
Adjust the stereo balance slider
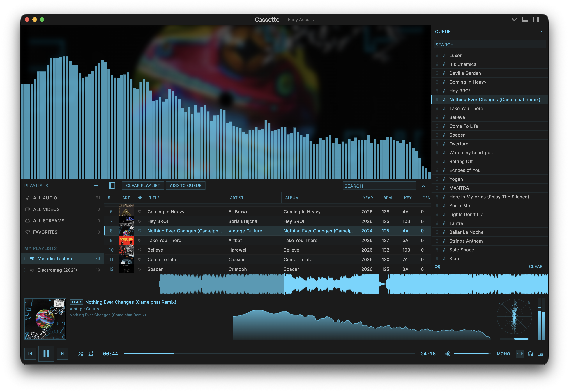click(514, 339)
